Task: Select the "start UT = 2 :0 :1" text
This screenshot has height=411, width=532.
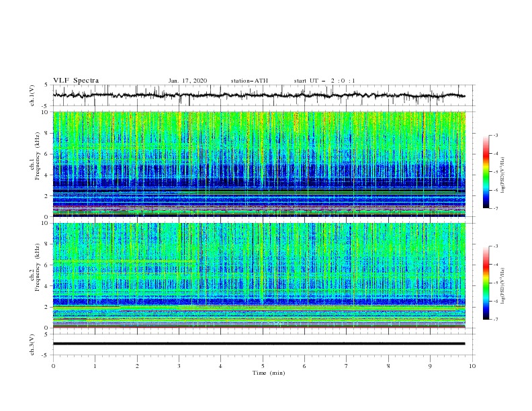Action: 324,81
